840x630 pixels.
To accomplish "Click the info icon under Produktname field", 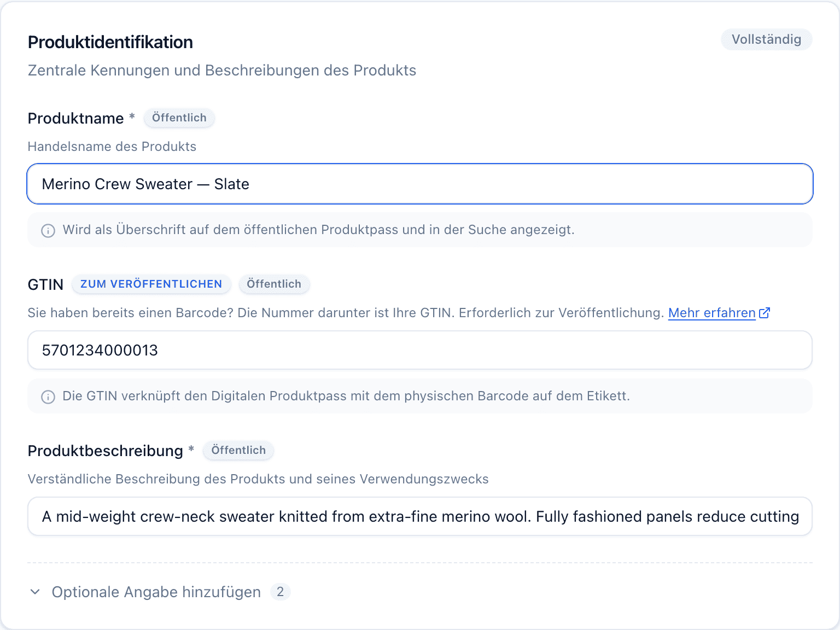I will [48, 230].
